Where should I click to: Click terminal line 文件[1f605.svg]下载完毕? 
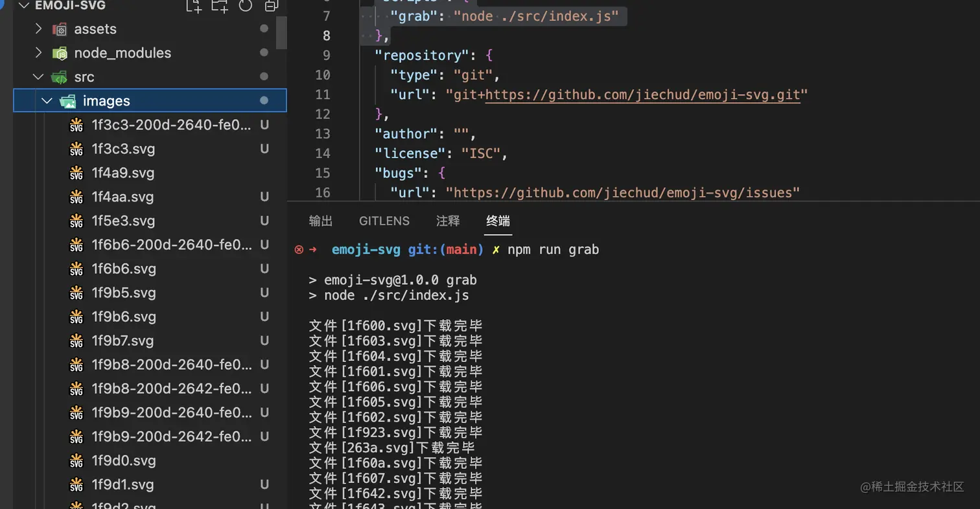pyautogui.click(x=396, y=402)
